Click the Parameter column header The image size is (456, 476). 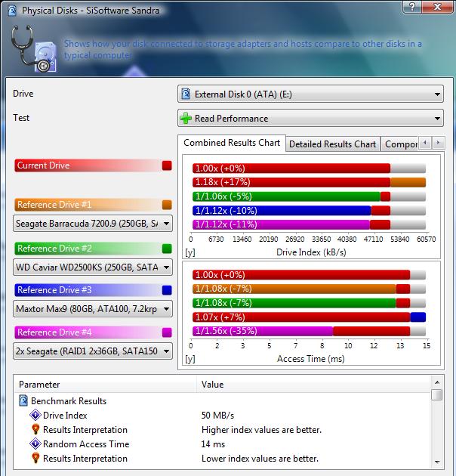pyautogui.click(x=105, y=385)
